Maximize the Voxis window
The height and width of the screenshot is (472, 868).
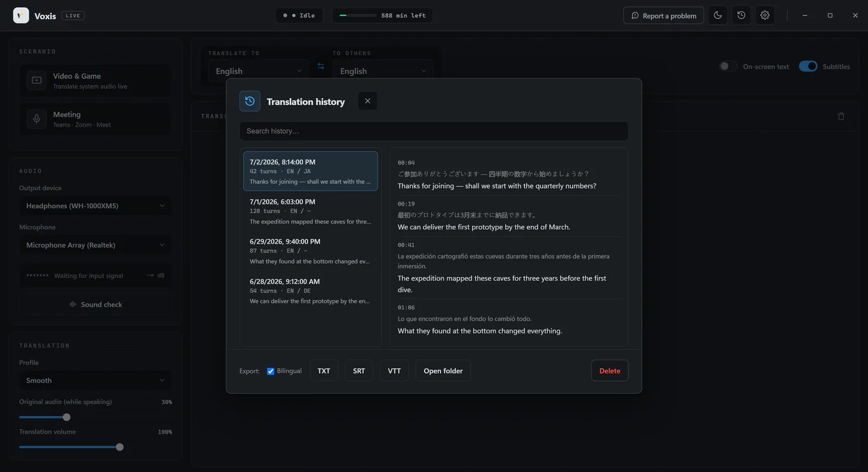tap(830, 15)
